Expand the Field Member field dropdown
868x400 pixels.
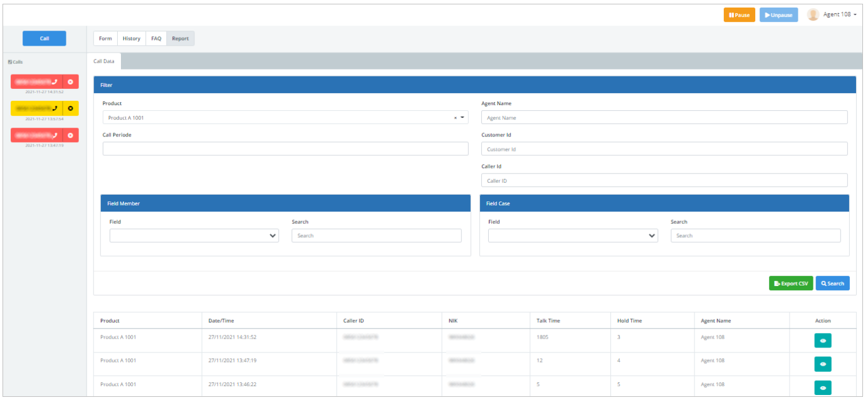tap(272, 235)
